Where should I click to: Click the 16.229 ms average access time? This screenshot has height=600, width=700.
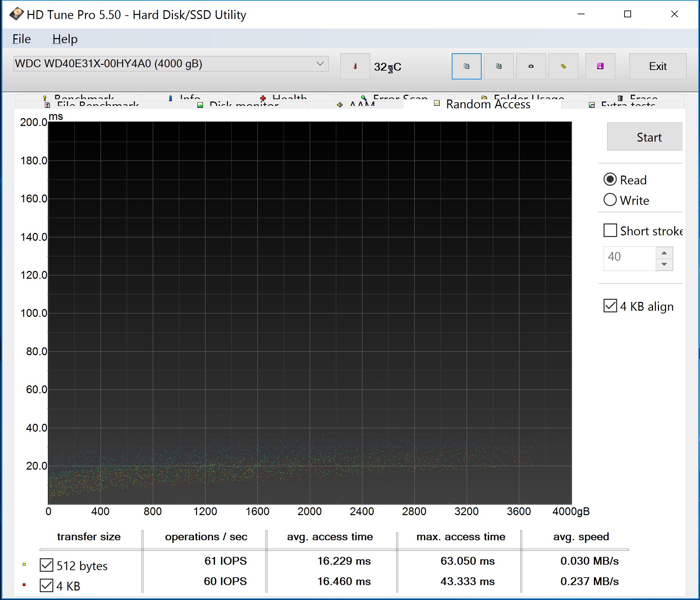[x=344, y=561]
